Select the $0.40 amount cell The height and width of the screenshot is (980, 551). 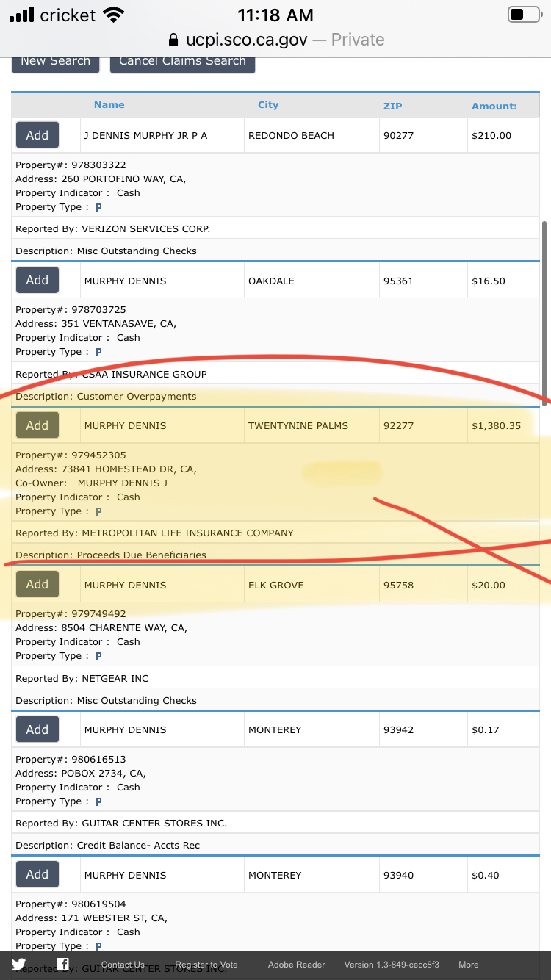tap(486, 875)
